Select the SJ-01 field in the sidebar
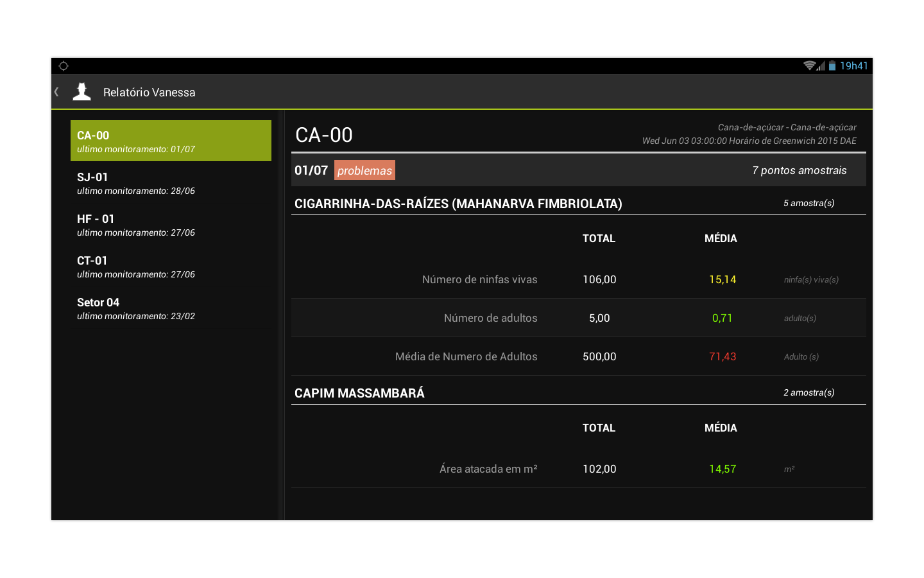 click(x=171, y=183)
